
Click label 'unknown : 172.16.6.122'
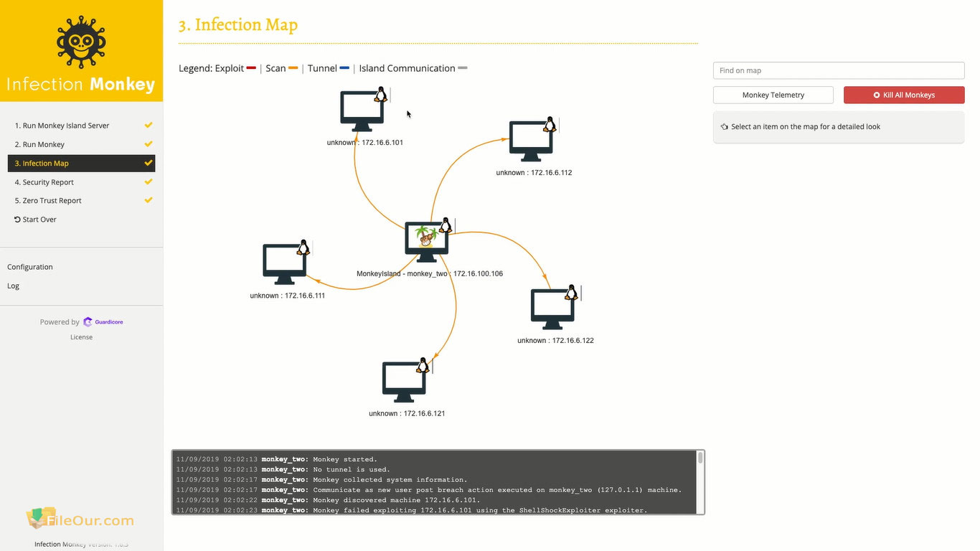[555, 341]
